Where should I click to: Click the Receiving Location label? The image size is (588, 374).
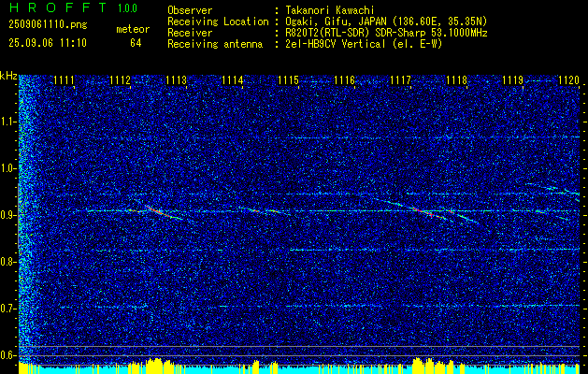point(218,22)
